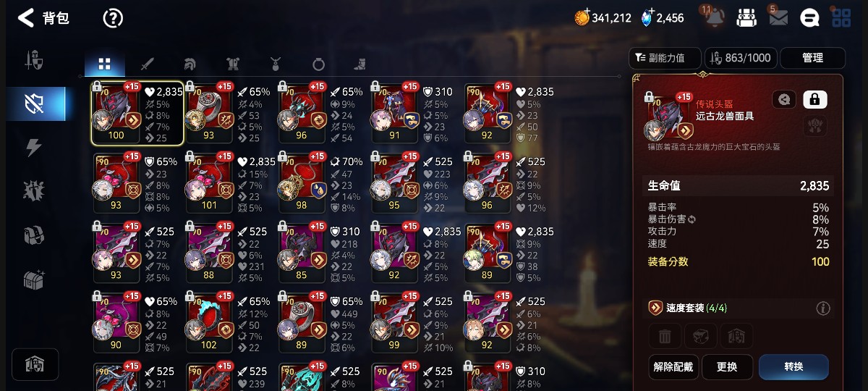Select the sword weapon filter tab

147,64
